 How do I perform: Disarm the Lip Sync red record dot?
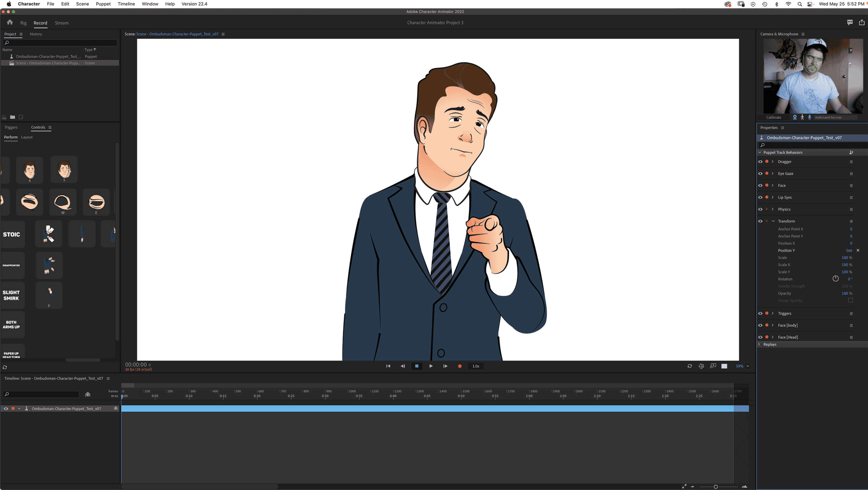tap(767, 197)
